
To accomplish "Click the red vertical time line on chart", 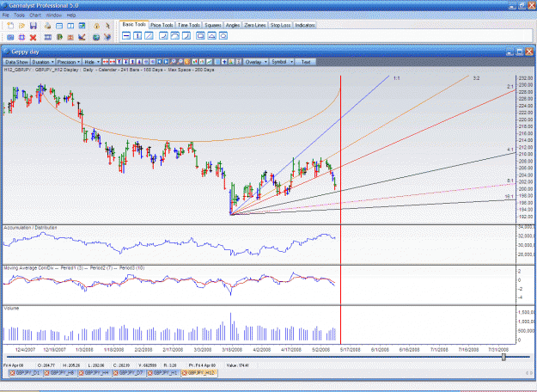I will [x=340, y=209].
